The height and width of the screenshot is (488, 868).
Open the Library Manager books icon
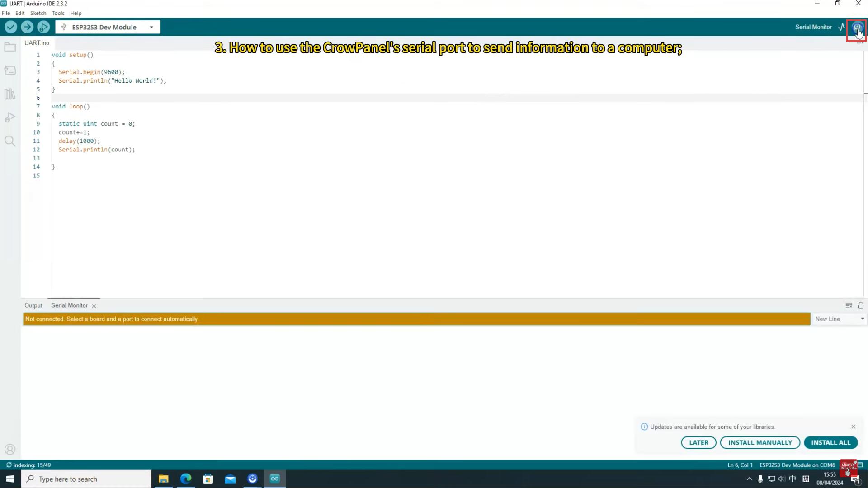coord(10,94)
